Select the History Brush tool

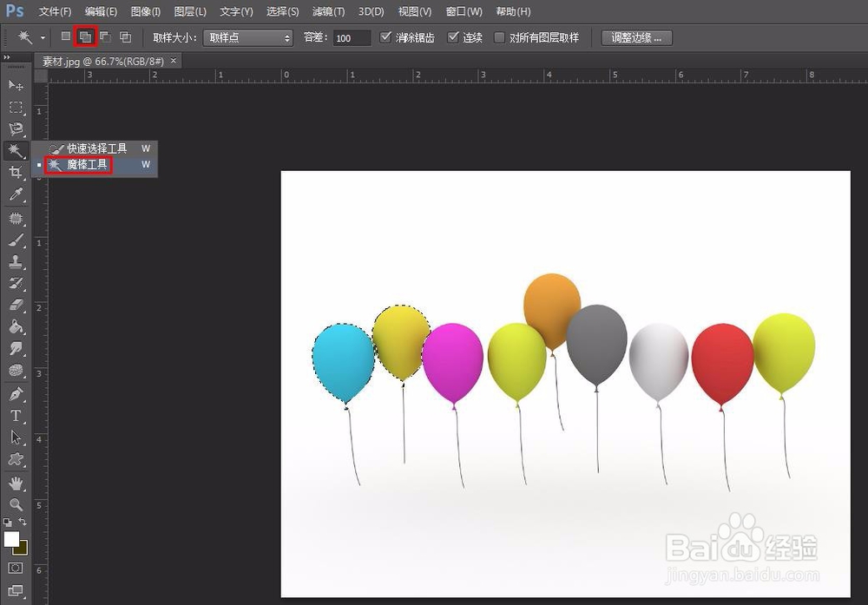tap(16, 283)
